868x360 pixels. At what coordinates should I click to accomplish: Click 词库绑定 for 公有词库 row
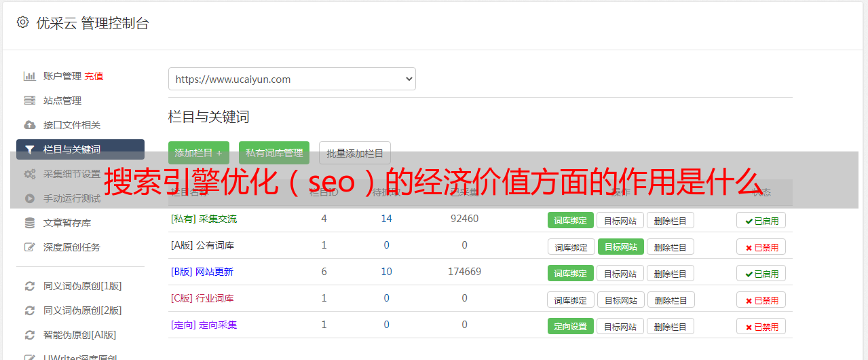point(571,247)
